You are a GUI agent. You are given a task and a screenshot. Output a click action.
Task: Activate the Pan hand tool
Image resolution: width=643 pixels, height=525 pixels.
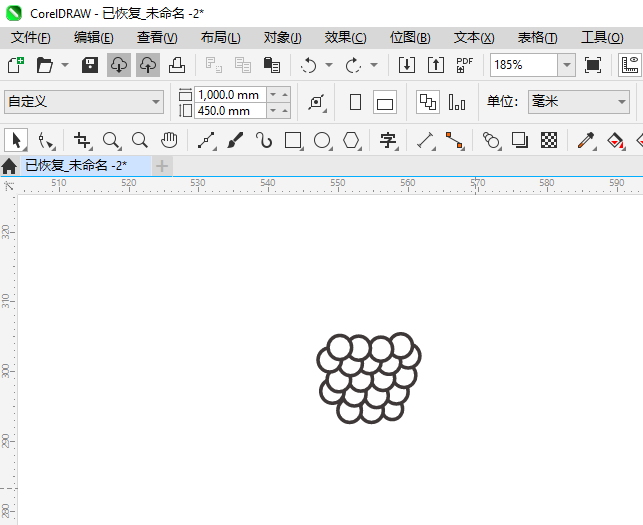(169, 140)
